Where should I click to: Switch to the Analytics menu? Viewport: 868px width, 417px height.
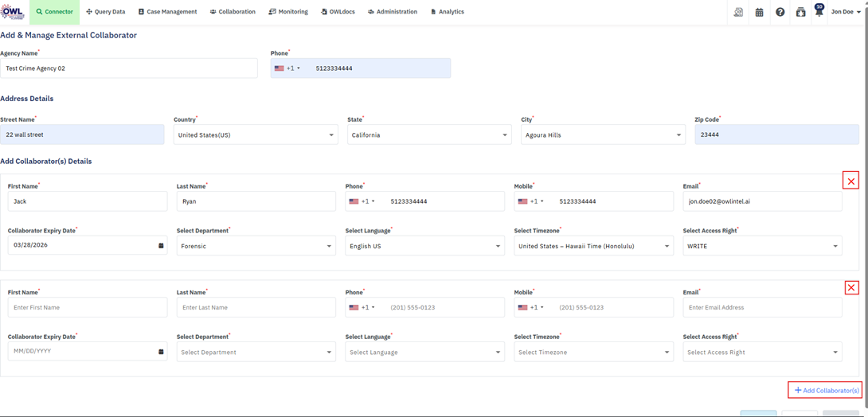448,12
